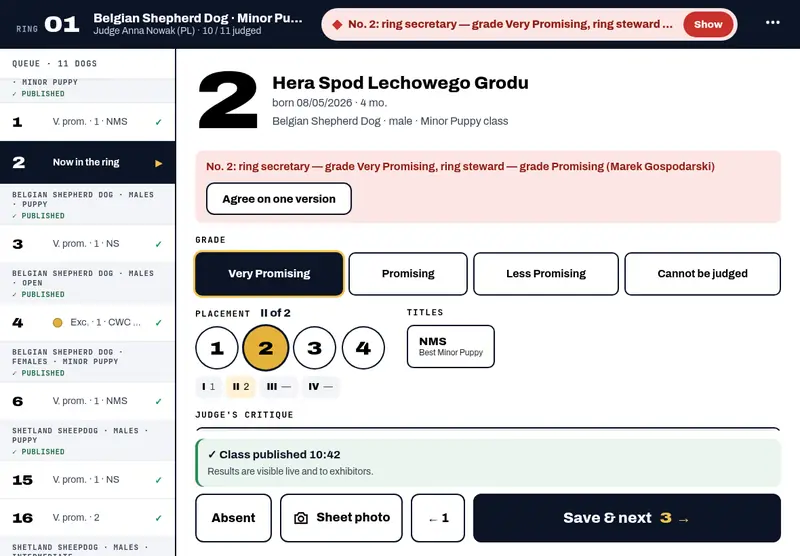Select dog 2 Now in the ring
This screenshot has height=556, width=800.
88,163
